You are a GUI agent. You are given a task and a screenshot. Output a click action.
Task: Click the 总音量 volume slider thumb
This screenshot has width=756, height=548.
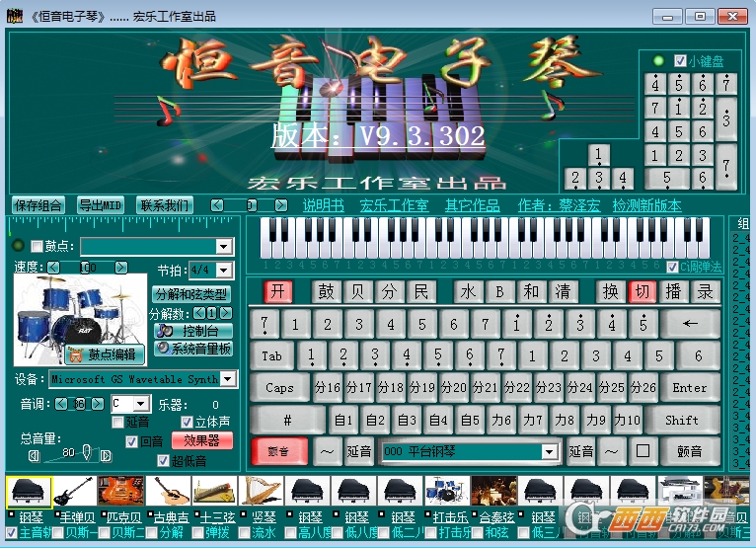click(86, 451)
